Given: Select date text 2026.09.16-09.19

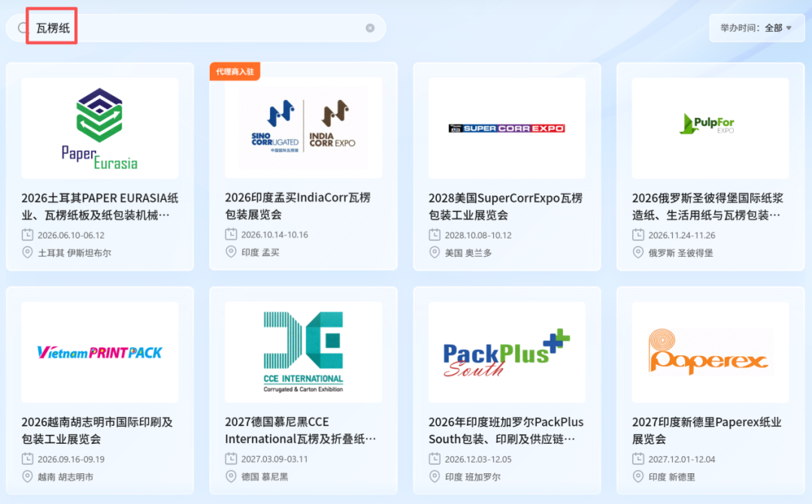Looking at the screenshot, I should [x=71, y=460].
